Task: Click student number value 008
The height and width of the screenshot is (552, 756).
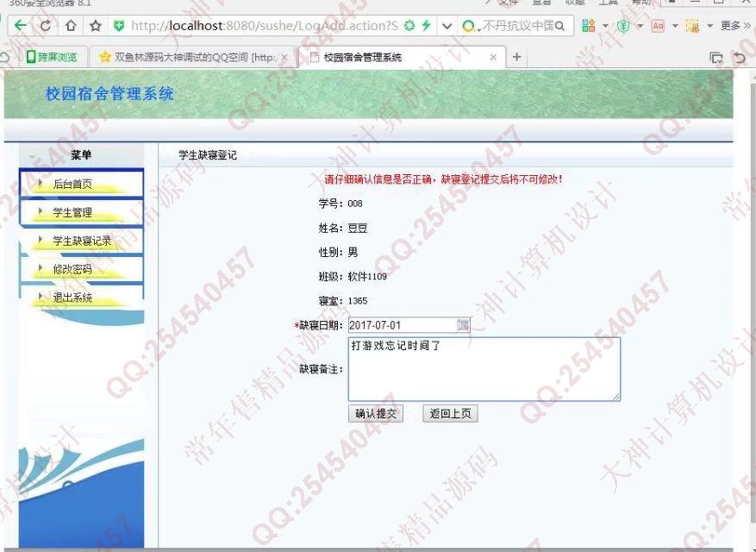Action: pyautogui.click(x=355, y=204)
